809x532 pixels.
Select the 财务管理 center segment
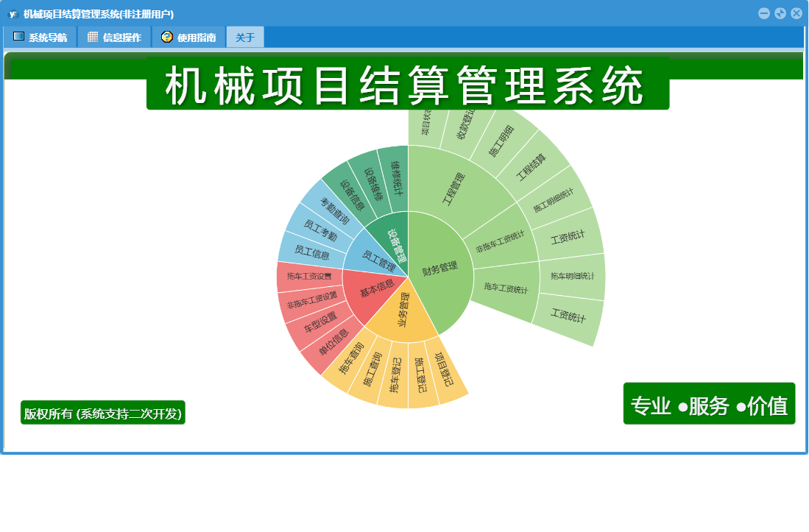(440, 269)
